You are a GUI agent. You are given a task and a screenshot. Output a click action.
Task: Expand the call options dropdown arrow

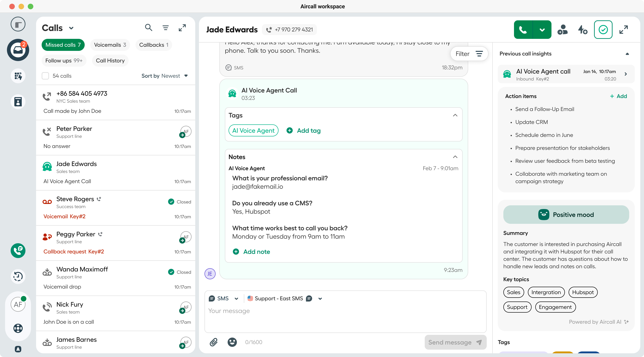542,30
